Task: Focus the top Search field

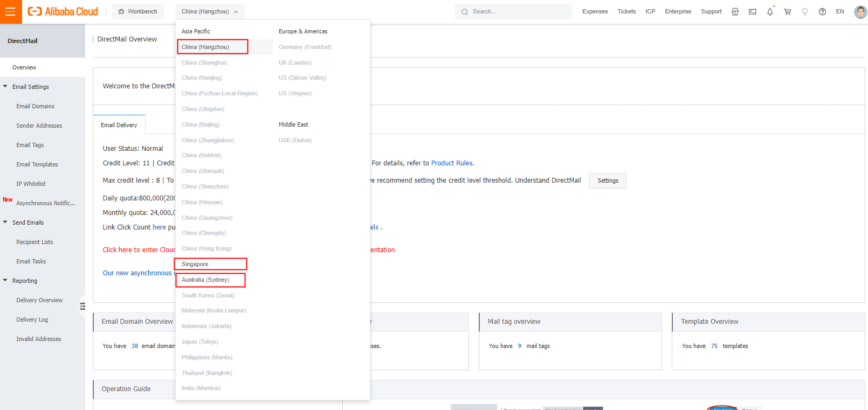Action: [513, 11]
